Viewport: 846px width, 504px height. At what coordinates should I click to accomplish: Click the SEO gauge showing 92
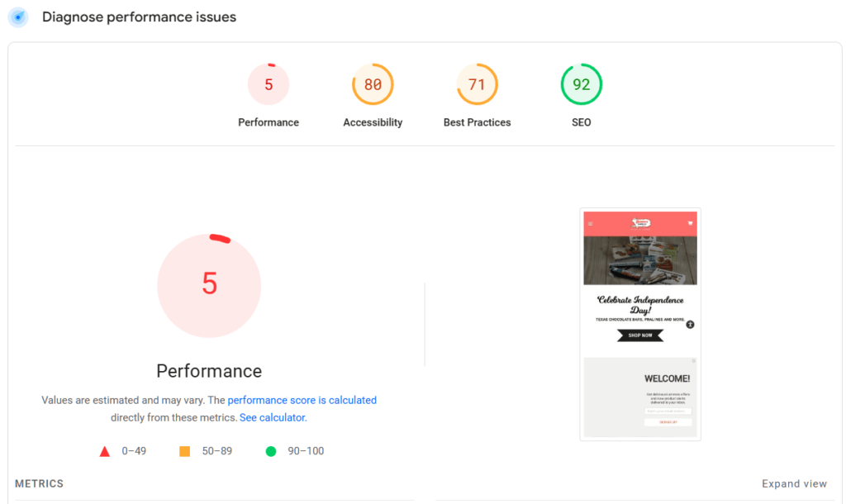581,83
